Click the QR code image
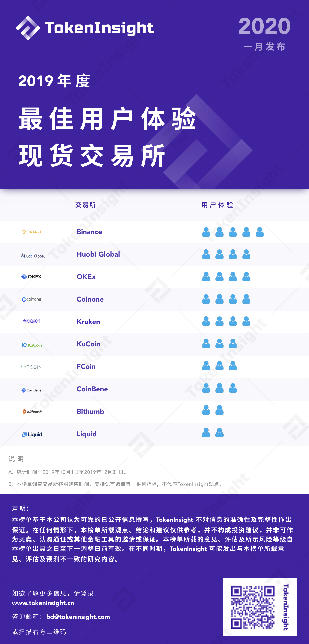309x644 pixels. [253, 607]
